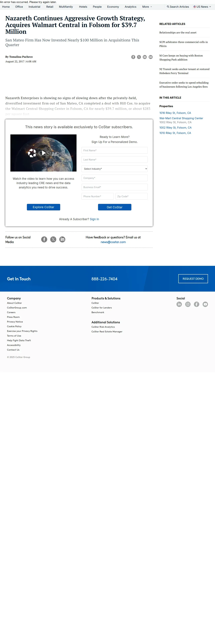Open the Multifamily section
This screenshot has height=644, width=215.
(x=66, y=7)
